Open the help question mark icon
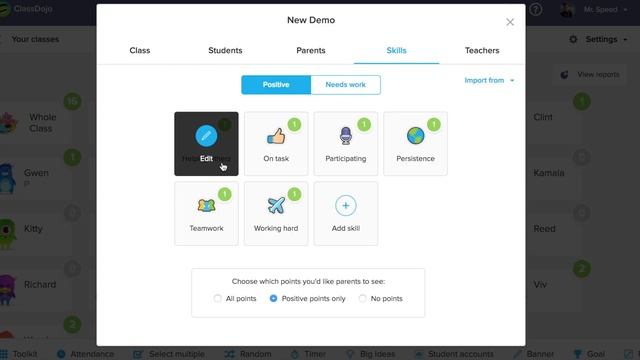 (536, 9)
